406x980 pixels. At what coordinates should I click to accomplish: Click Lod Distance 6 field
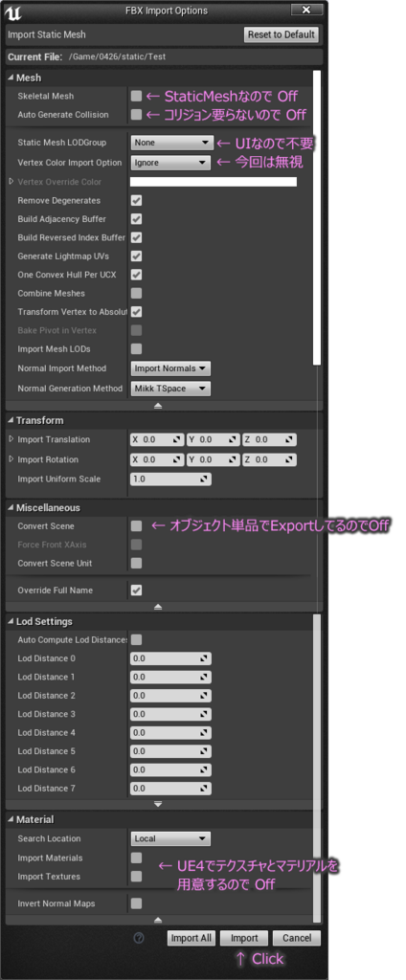pyautogui.click(x=170, y=769)
